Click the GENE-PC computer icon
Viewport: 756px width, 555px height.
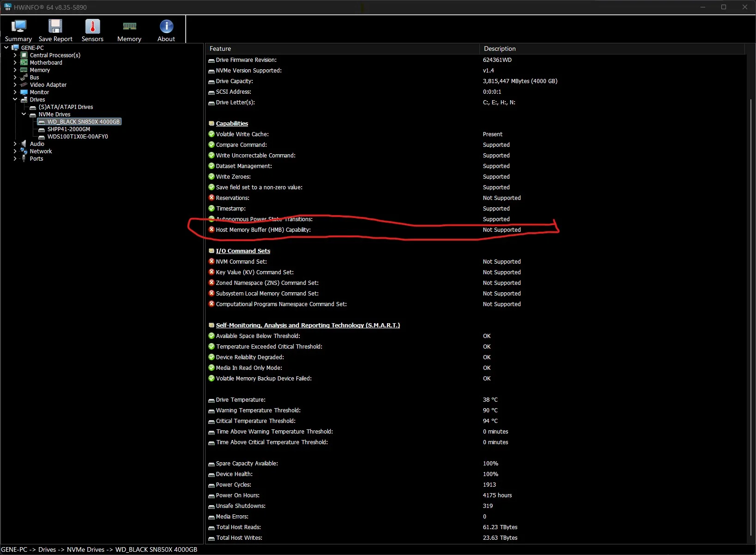15,48
